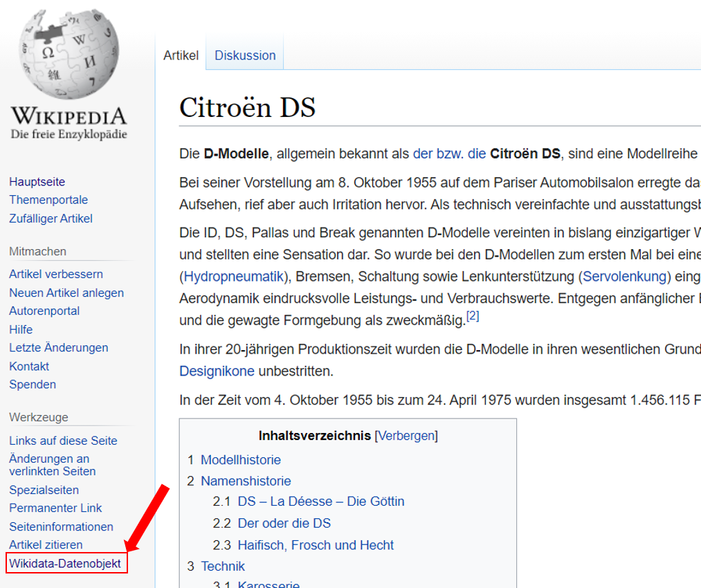Jump to 2.3 Haifisch, Frosch und Hecht
This screenshot has height=588, width=701.
tap(316, 545)
